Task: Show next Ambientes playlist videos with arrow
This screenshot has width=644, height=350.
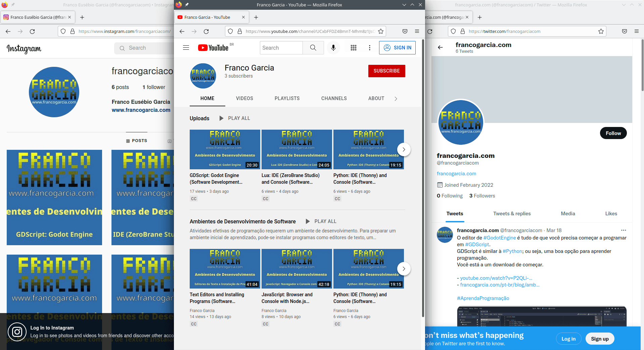Action: pyautogui.click(x=404, y=269)
